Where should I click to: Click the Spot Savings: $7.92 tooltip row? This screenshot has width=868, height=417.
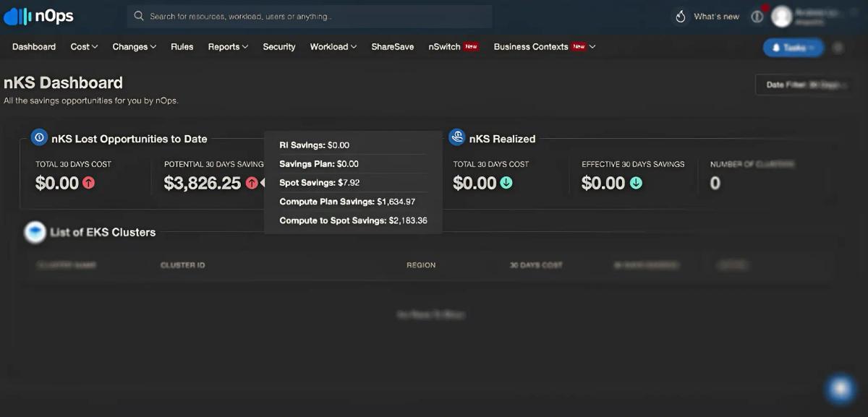[320, 183]
